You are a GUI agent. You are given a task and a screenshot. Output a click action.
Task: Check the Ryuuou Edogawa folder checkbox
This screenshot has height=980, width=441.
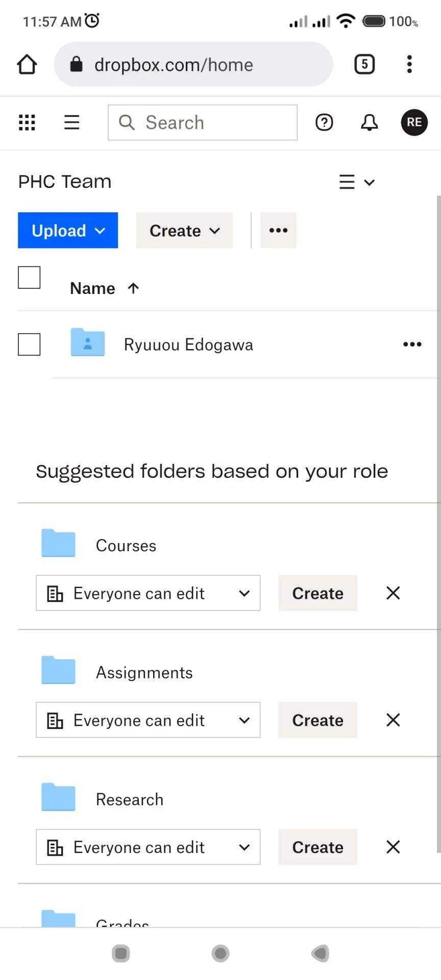[x=29, y=345]
